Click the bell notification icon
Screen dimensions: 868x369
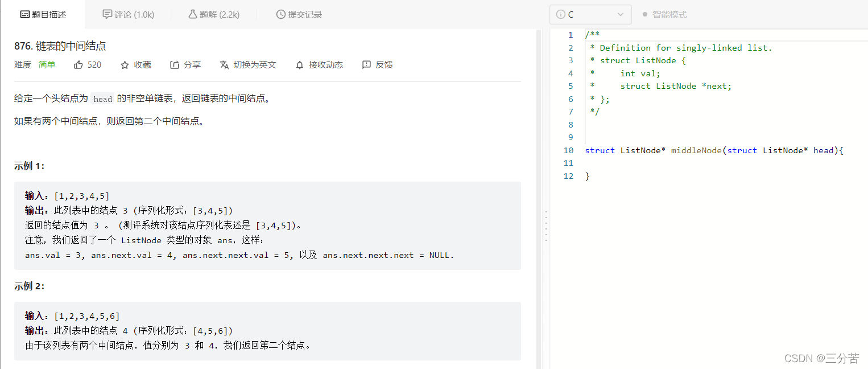pos(300,65)
